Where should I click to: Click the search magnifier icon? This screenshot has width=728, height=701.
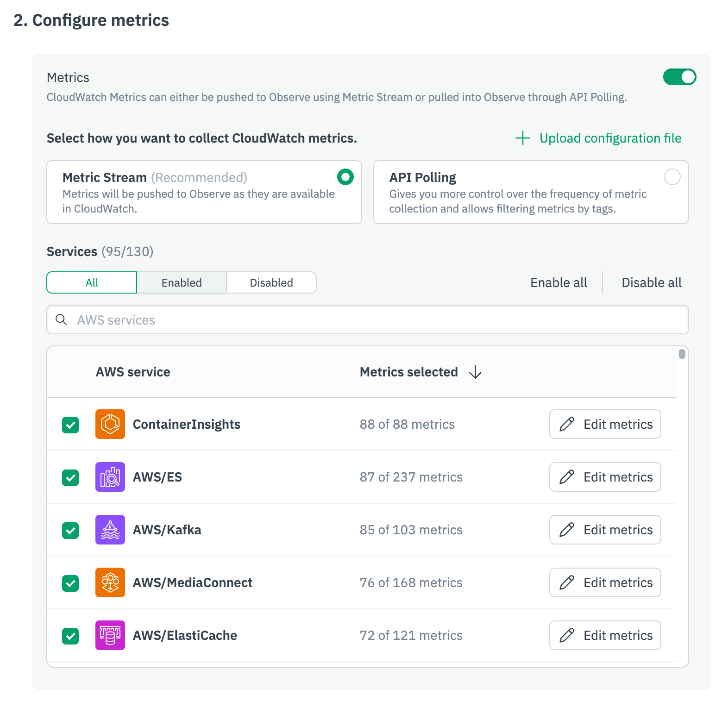pyautogui.click(x=61, y=319)
